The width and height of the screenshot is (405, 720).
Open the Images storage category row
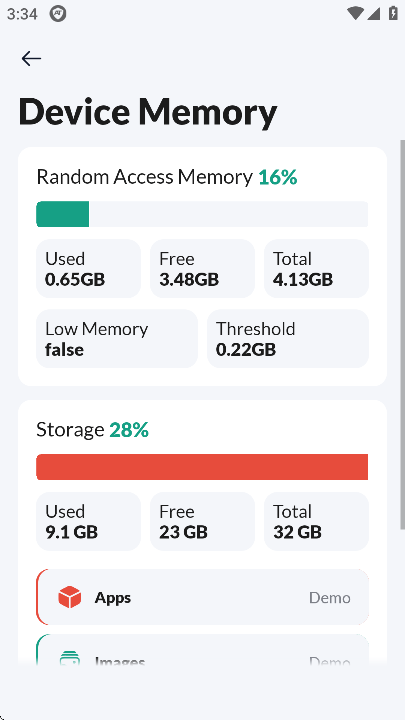pos(202,651)
